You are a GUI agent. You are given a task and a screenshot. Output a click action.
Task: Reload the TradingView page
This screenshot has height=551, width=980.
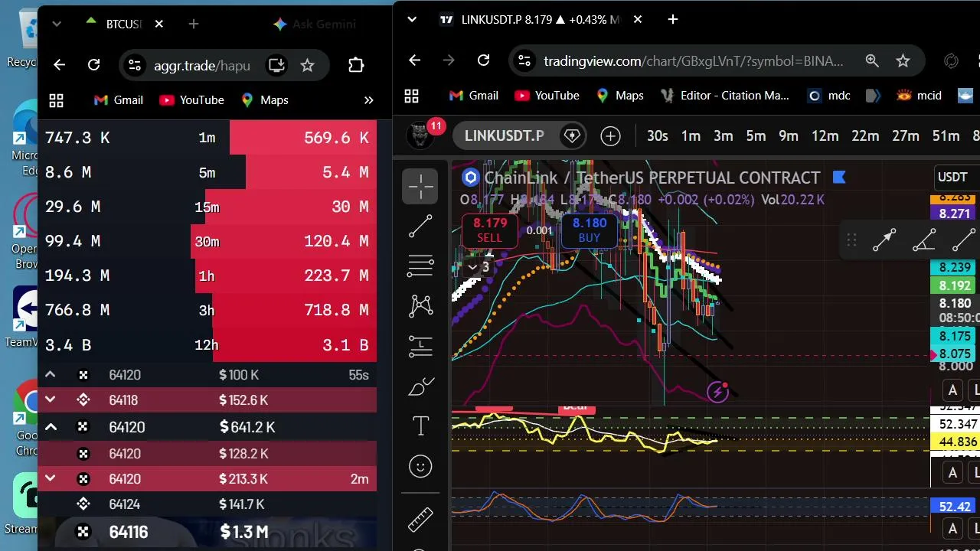pyautogui.click(x=483, y=60)
